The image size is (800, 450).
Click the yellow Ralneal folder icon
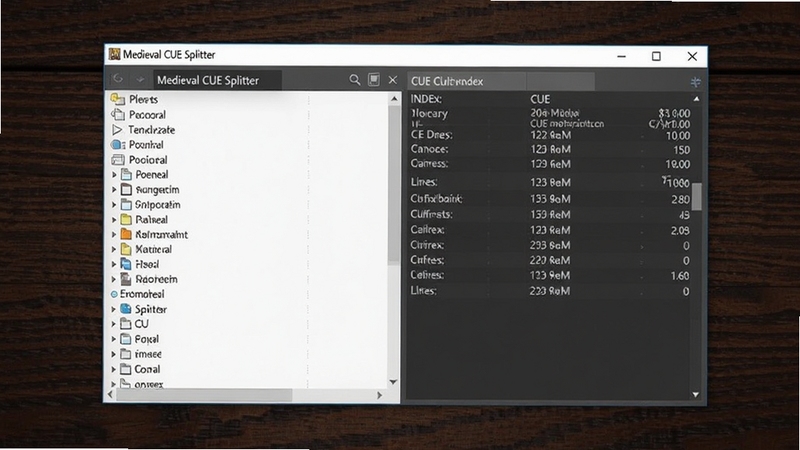point(126,219)
